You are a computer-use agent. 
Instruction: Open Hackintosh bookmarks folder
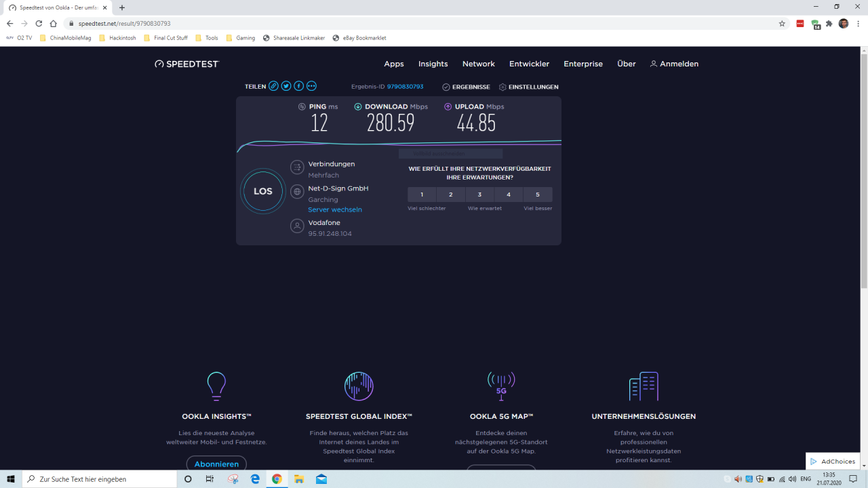[x=117, y=38]
